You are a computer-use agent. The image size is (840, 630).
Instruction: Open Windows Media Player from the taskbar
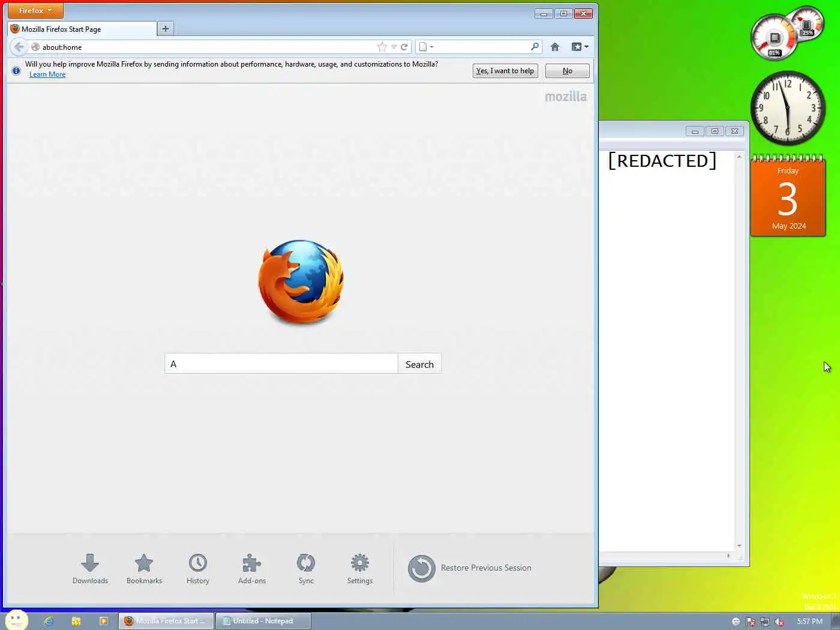[103, 621]
